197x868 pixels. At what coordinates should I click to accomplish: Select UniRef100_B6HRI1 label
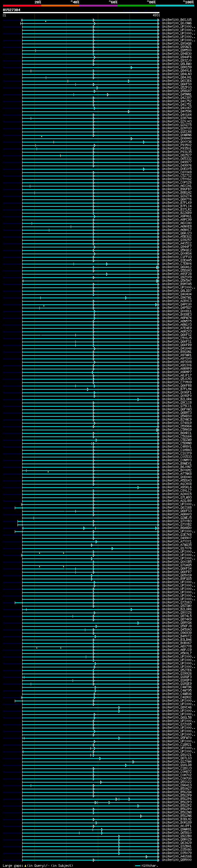click(177, 433)
